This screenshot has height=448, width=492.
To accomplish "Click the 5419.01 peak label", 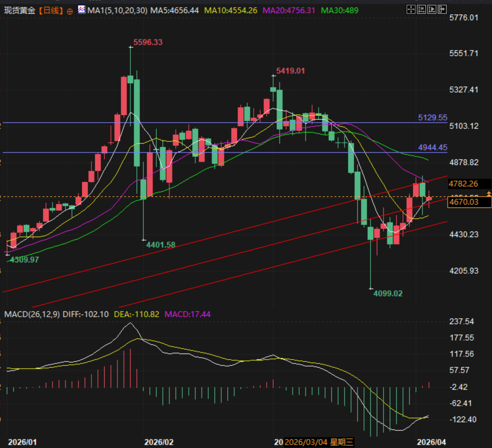I will [x=290, y=71].
